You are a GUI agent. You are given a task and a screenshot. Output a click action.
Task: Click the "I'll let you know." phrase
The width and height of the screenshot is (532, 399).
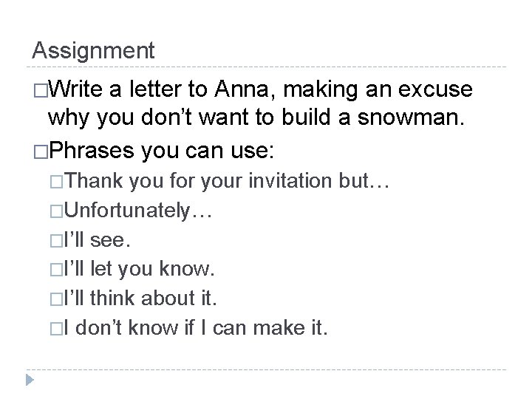pyautogui.click(x=131, y=268)
